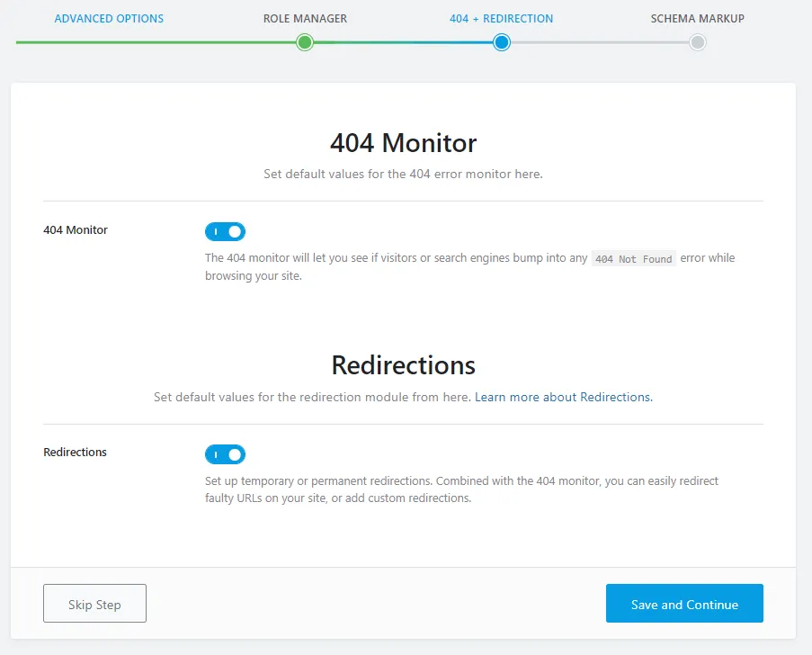
Task: Select the Role Manager step label
Action: 305,18
